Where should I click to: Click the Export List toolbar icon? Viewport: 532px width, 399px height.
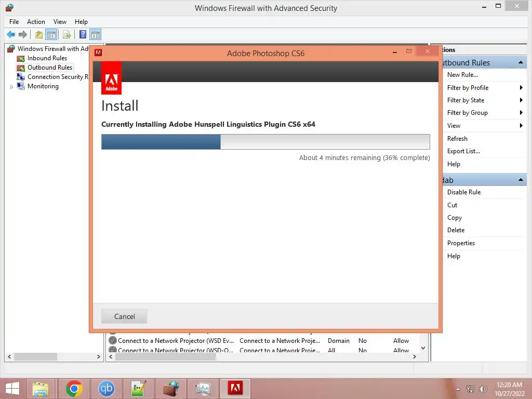pyautogui.click(x=67, y=34)
